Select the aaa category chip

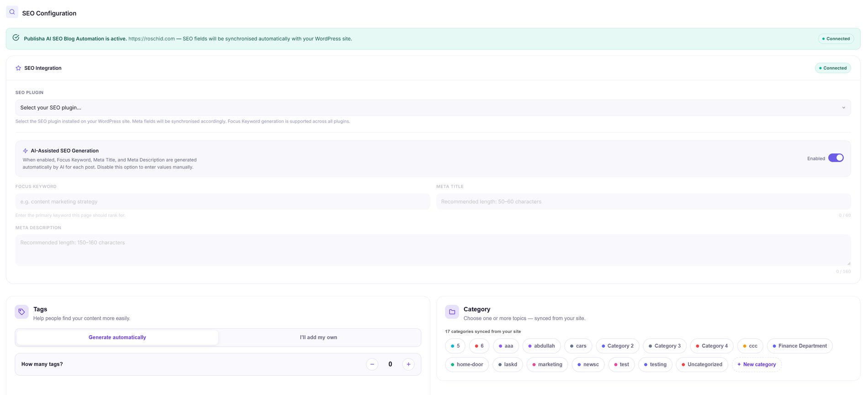[x=506, y=346]
